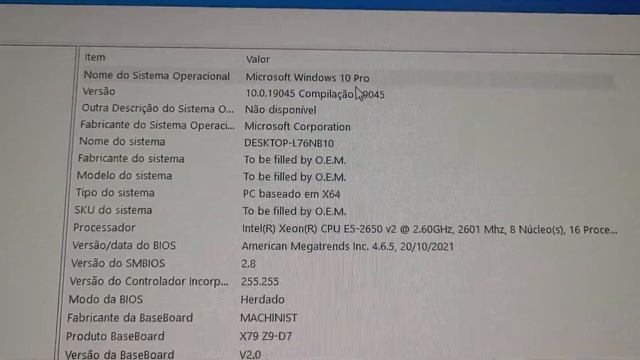Select 'Microsoft Corporation' value
The height and width of the screenshot is (360, 640).
[297, 127]
